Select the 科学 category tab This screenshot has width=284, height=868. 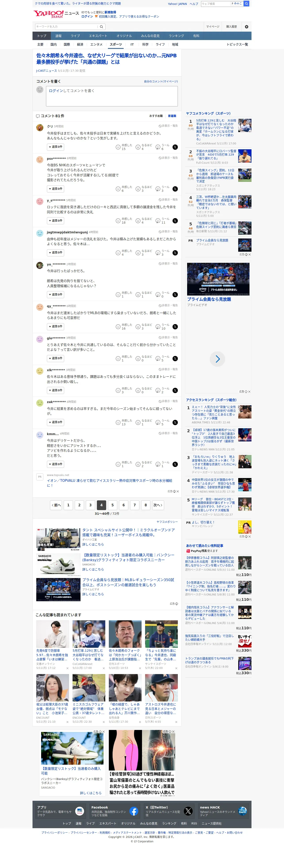coord(145,44)
